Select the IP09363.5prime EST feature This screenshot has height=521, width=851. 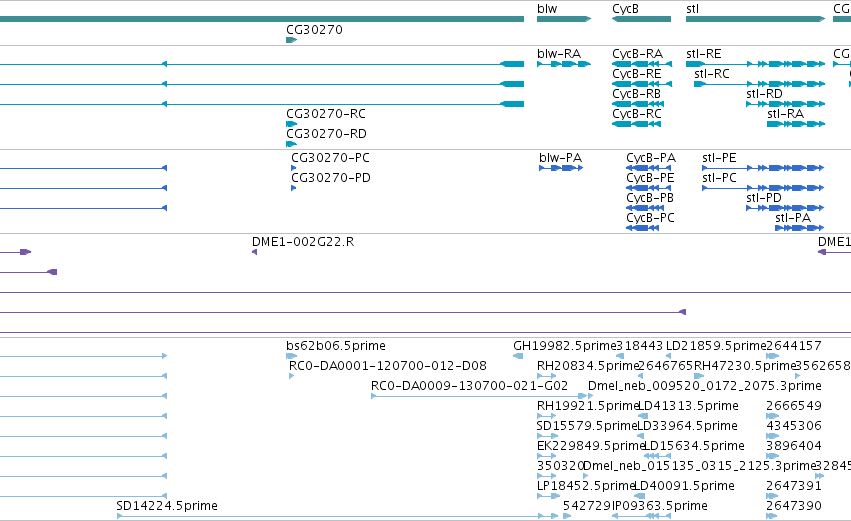642,516
